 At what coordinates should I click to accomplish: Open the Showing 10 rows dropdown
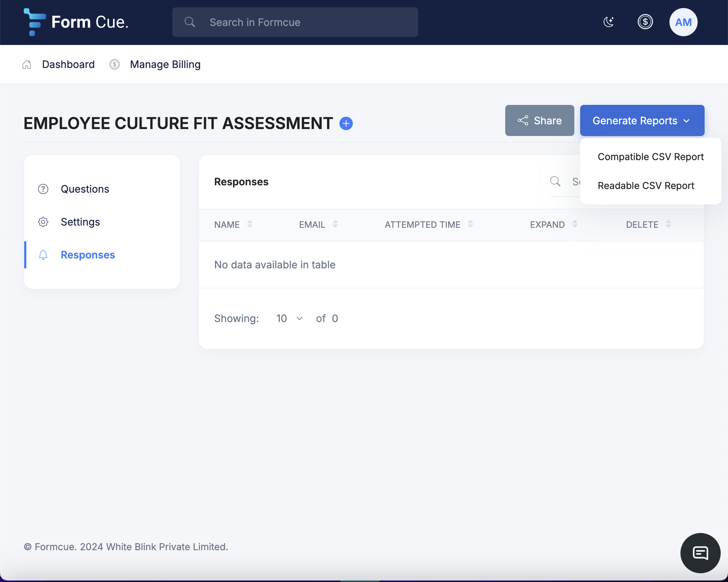point(289,318)
